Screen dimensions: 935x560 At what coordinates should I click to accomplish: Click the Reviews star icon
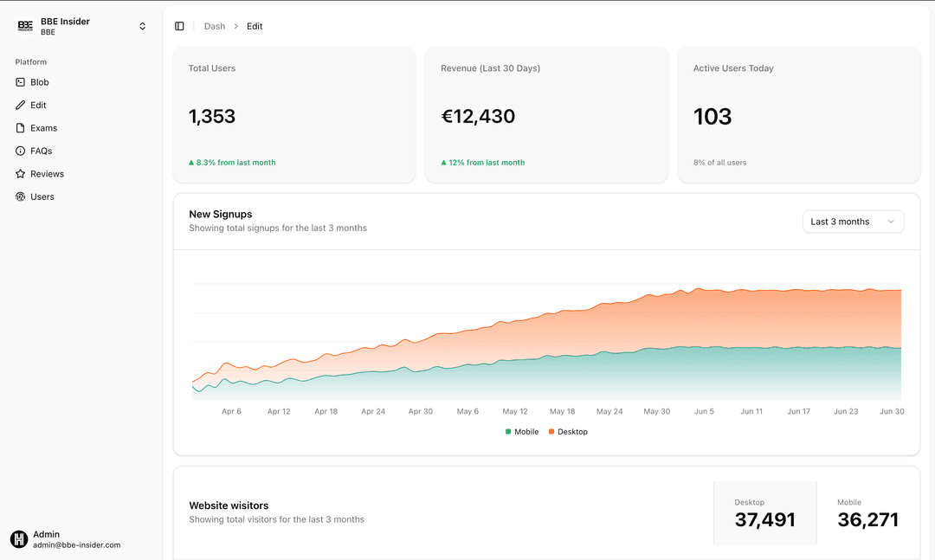20,174
